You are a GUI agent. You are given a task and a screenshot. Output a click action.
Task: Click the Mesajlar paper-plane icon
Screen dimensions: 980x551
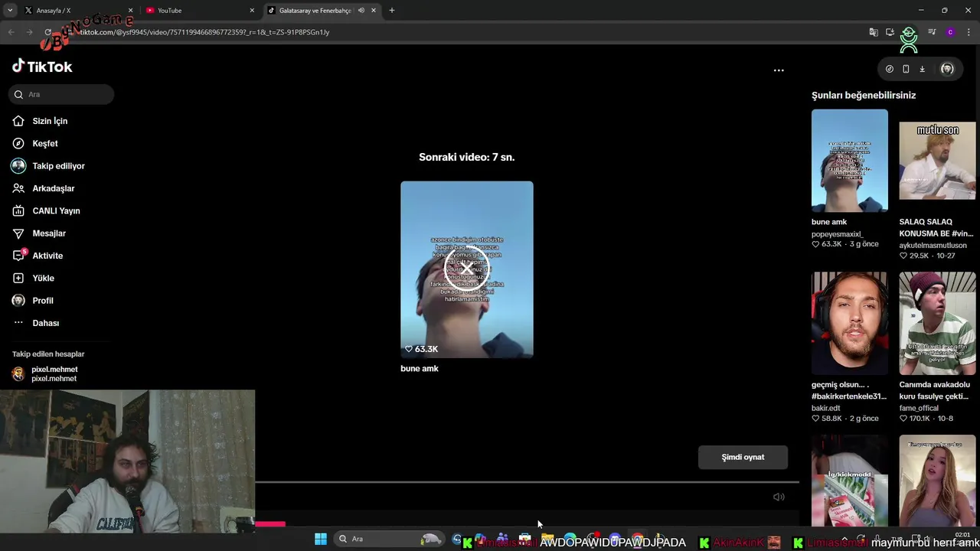coord(18,233)
